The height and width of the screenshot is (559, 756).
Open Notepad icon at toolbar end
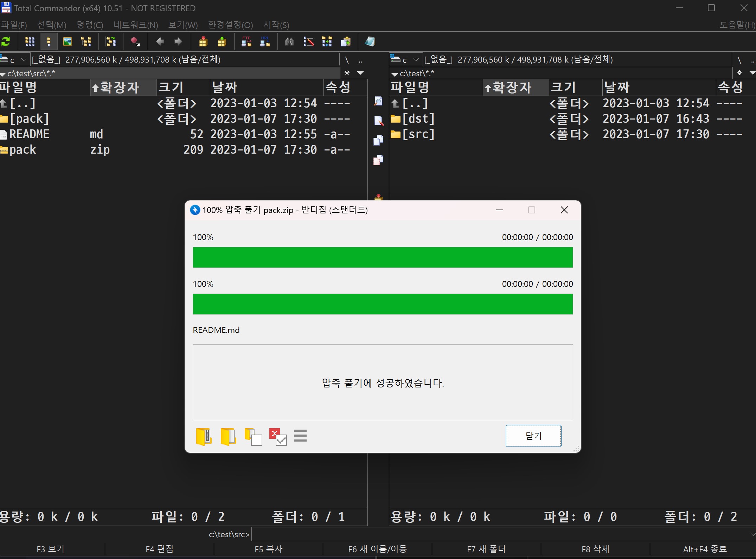[x=370, y=42]
